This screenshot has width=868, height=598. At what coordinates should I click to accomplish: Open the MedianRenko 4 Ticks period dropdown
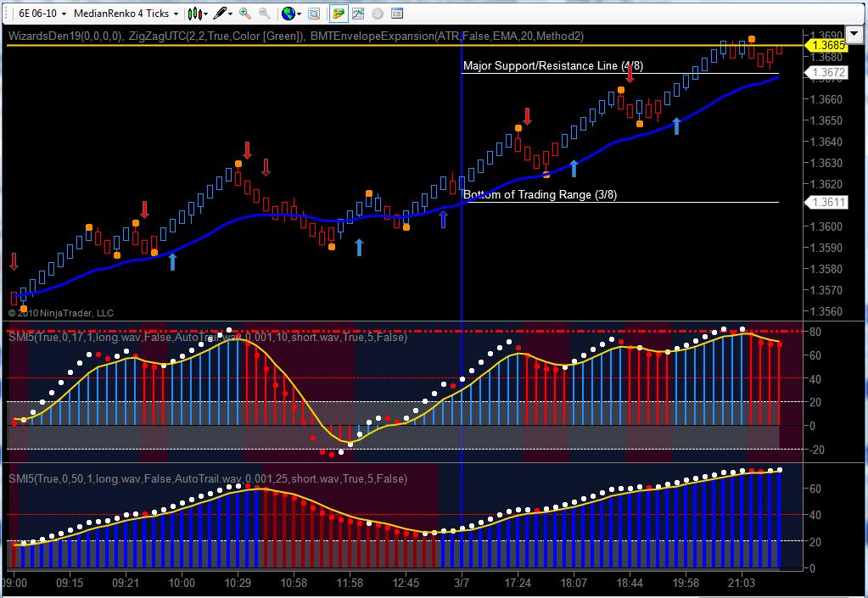126,14
